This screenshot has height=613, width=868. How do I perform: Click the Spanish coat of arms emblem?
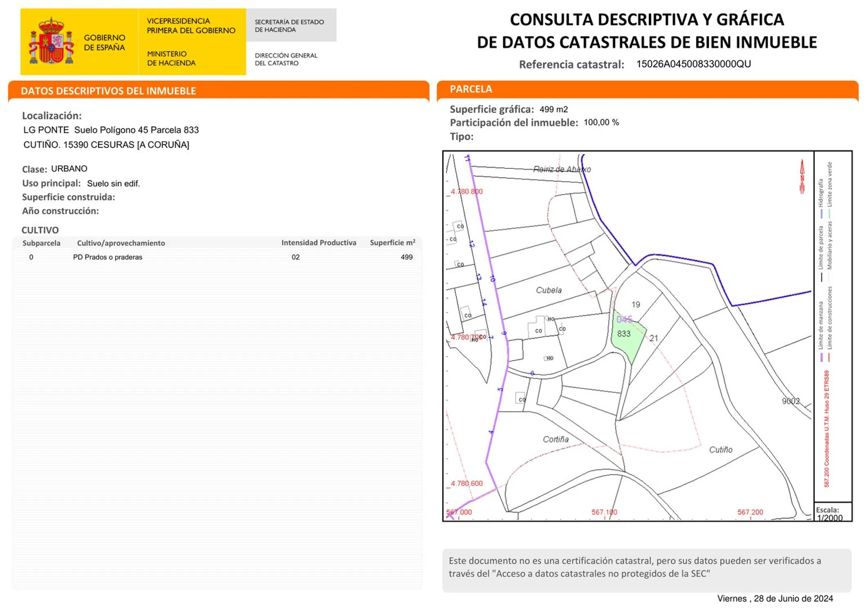51,41
